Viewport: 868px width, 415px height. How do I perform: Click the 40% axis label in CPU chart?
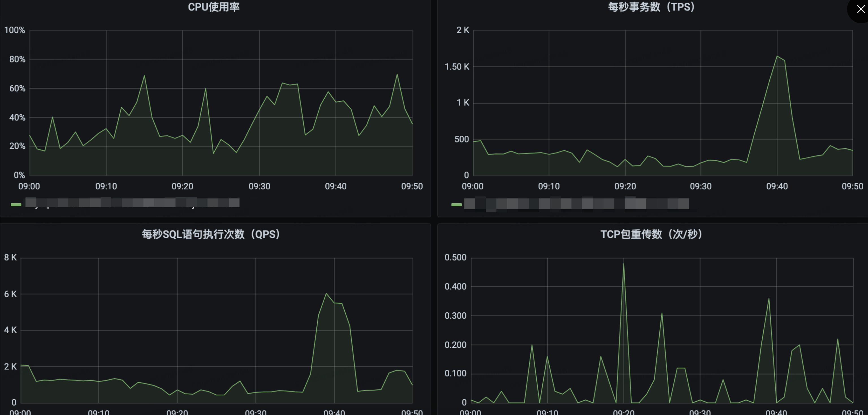17,118
